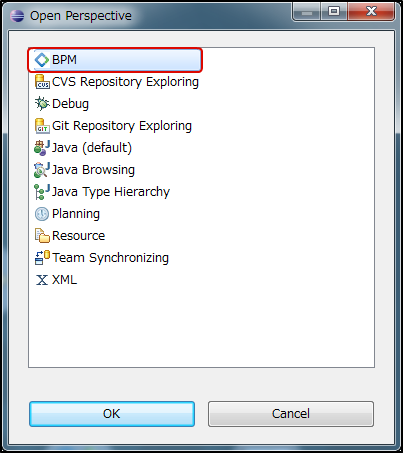This screenshot has width=403, height=453.
Task: Click the Team Synchronizing icon
Action: pyautogui.click(x=42, y=258)
